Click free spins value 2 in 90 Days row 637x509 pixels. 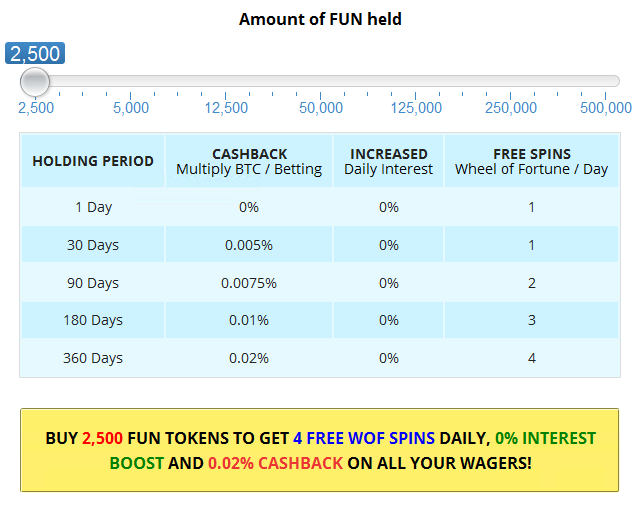tap(531, 283)
